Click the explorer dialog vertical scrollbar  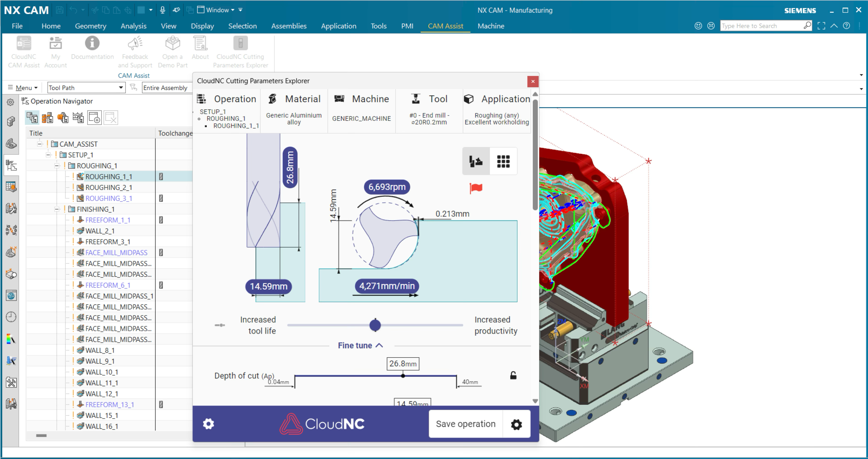click(535, 155)
